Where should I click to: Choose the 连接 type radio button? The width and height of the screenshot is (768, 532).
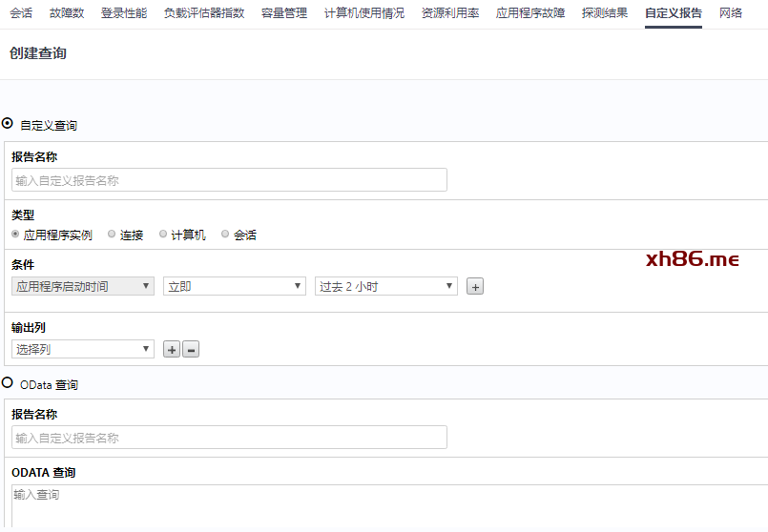click(x=113, y=235)
